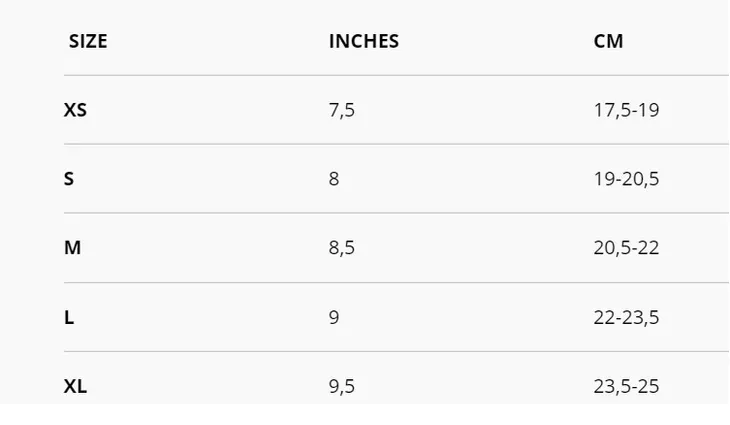The height and width of the screenshot is (425, 730).
Task: Click the 9 inches value
Action: (334, 317)
